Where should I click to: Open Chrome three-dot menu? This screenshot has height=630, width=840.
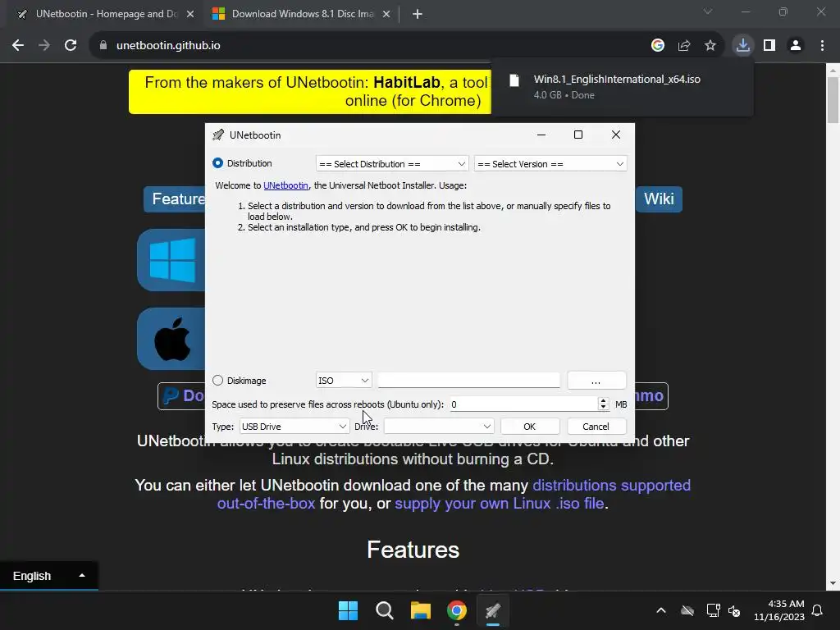point(822,46)
